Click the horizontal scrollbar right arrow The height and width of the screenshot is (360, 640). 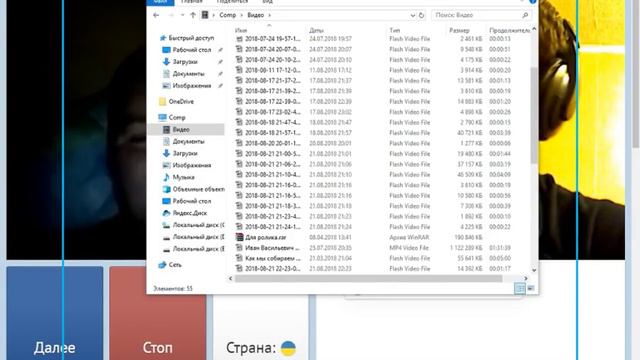point(526,278)
